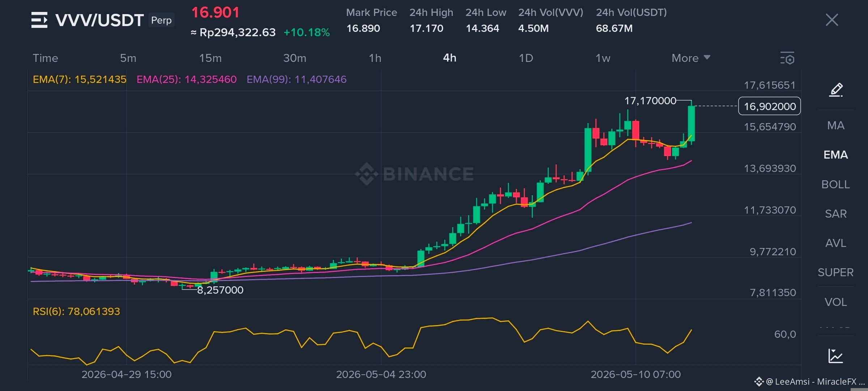Select the 4h timeframe

click(450, 58)
